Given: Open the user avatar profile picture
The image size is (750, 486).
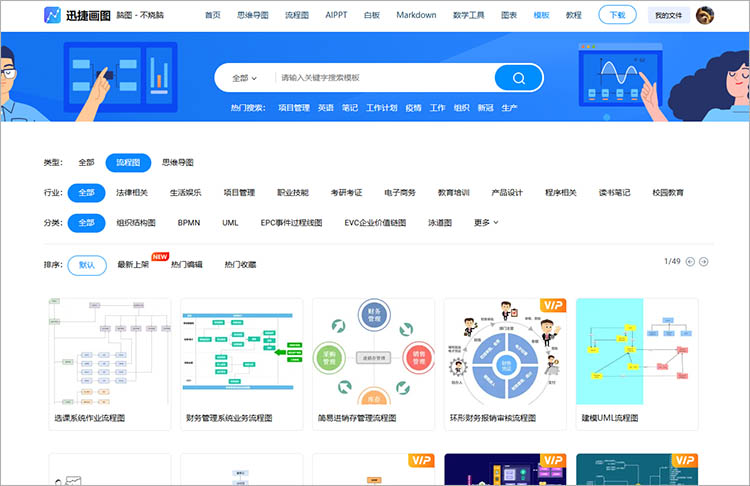Looking at the screenshot, I should click(x=705, y=15).
